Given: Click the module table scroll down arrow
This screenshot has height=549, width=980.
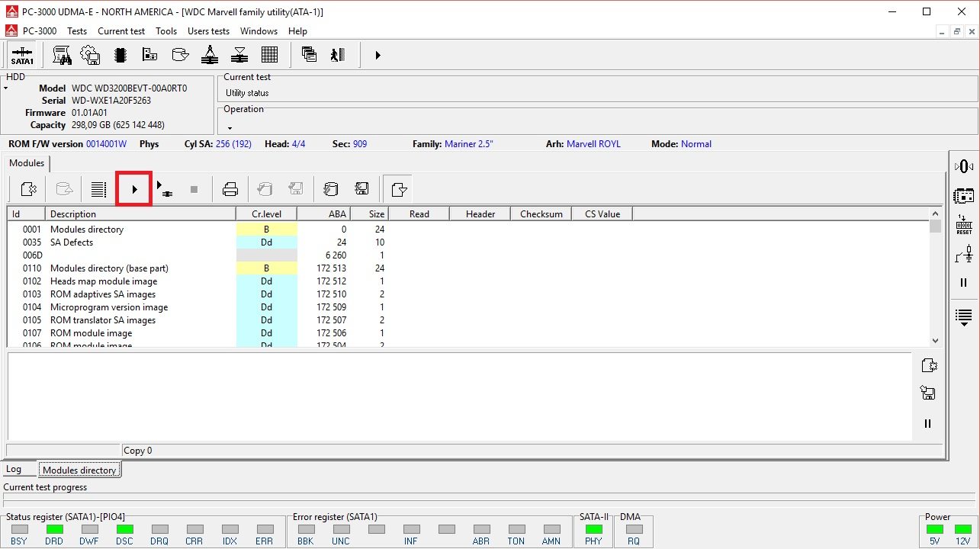Looking at the screenshot, I should pyautogui.click(x=936, y=342).
